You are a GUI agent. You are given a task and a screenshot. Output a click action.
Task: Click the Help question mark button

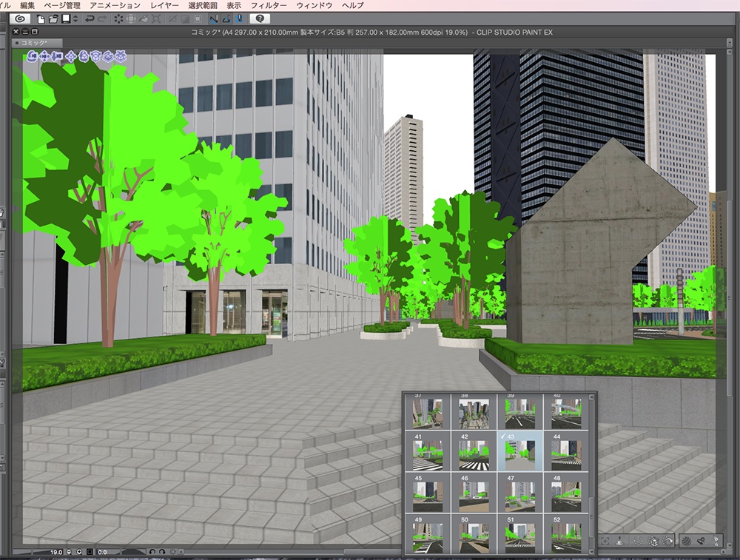point(260,21)
